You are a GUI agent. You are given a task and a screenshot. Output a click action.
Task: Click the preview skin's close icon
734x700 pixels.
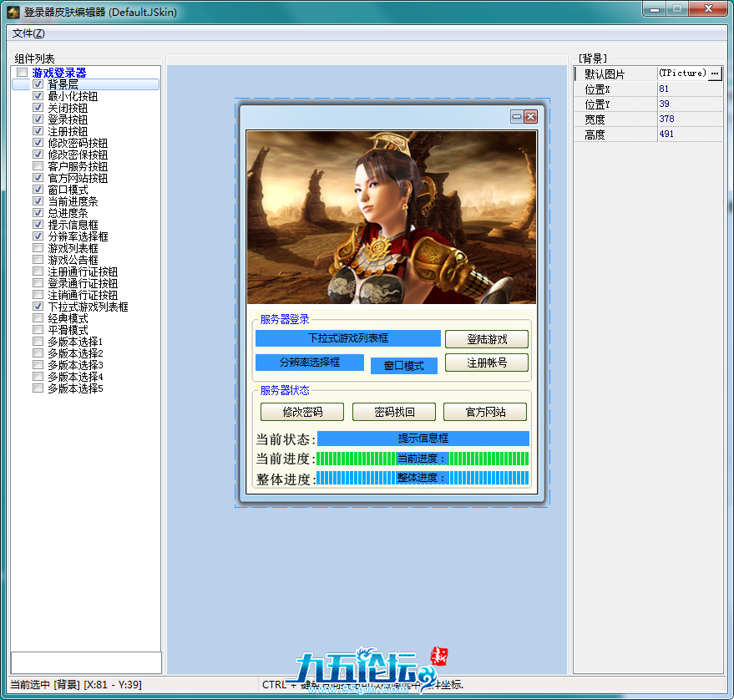(530, 117)
